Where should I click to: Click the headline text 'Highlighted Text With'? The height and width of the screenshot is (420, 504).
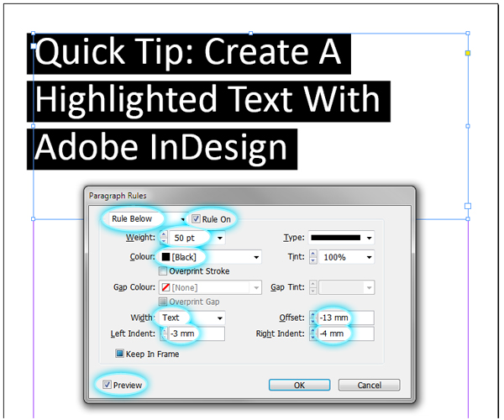pos(207,100)
